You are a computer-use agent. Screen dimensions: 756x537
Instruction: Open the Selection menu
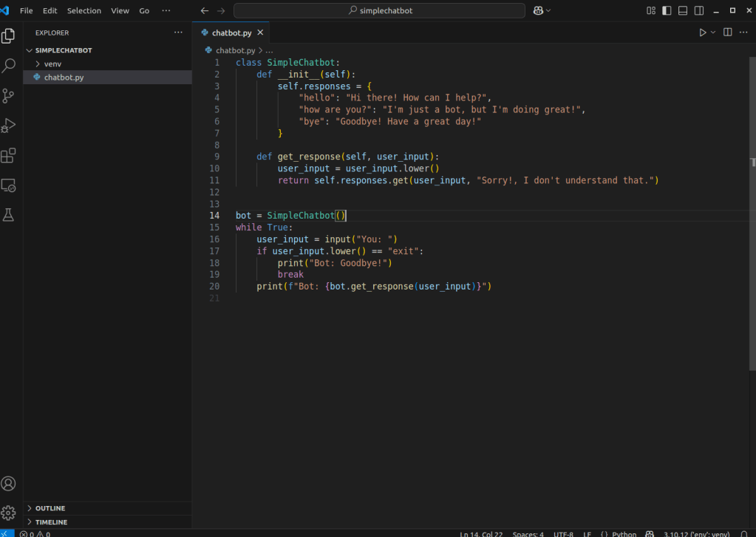click(x=84, y=11)
